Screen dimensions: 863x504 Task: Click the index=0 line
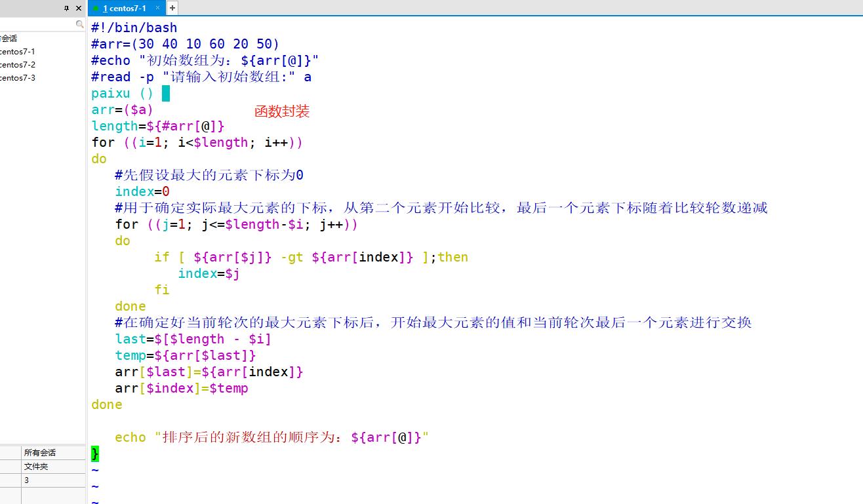(142, 191)
